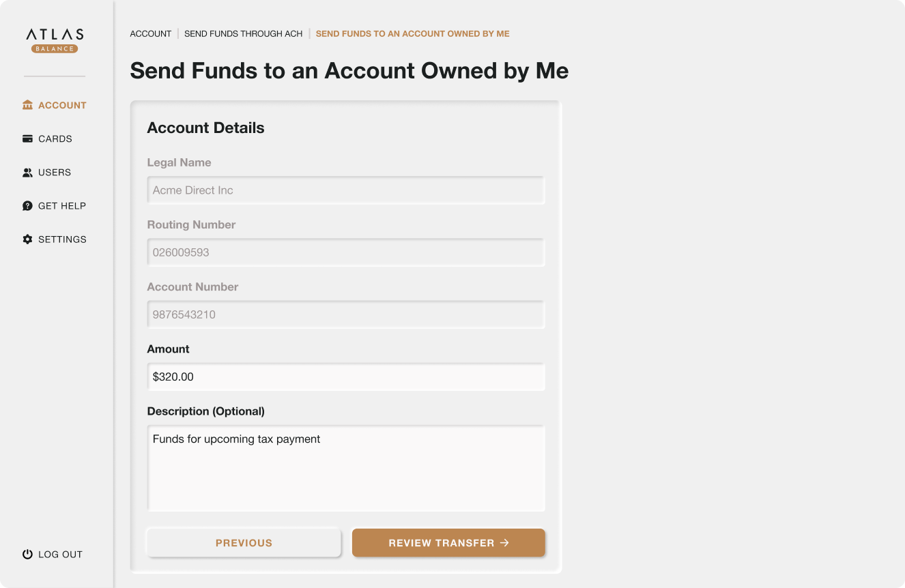Click the Routing Number field
Image resolution: width=905 pixels, height=588 pixels.
[x=345, y=252]
